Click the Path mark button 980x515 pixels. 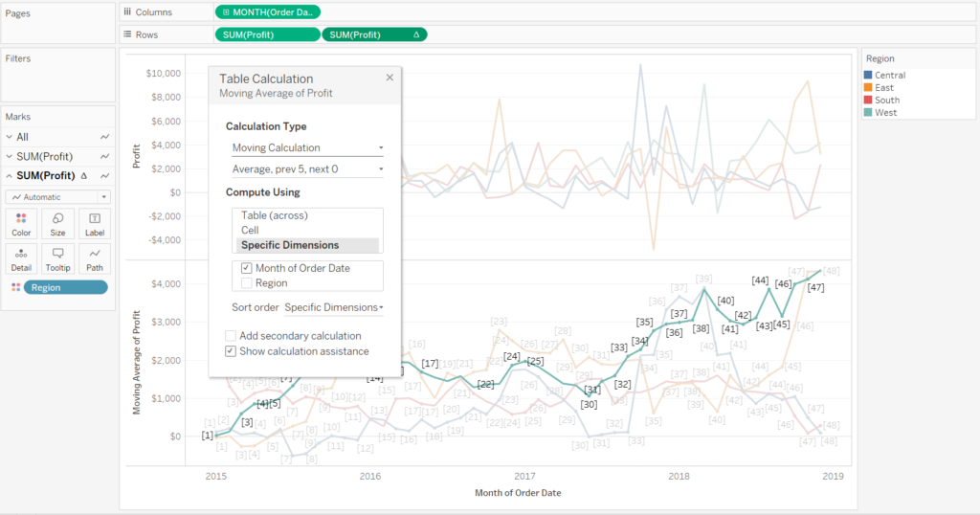(x=94, y=258)
